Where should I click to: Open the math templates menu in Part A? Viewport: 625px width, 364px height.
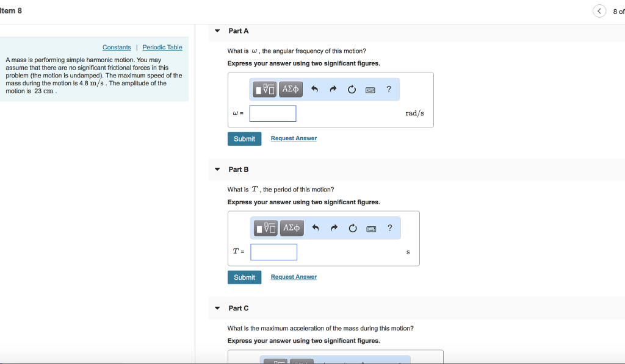[264, 89]
